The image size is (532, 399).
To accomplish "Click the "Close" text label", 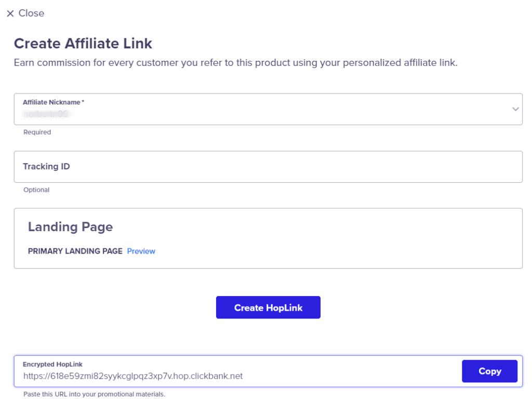I will [31, 14].
